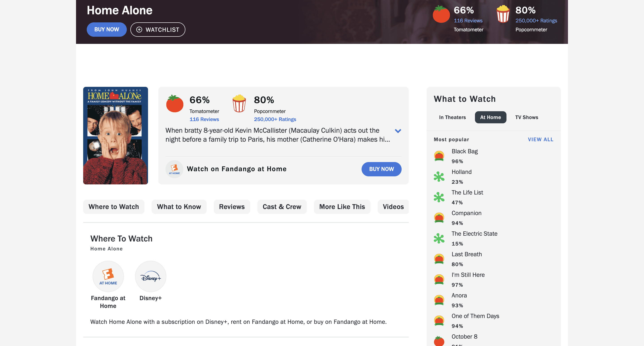Open the One of Them Days movie link
The width and height of the screenshot is (644, 346).
(x=475, y=316)
